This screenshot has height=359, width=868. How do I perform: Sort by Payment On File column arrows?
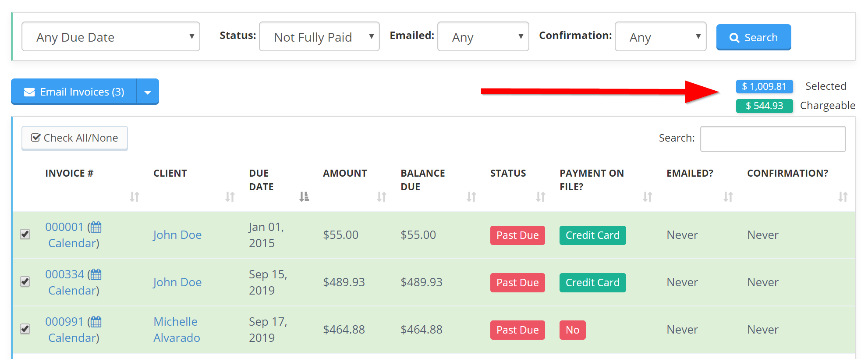[x=648, y=197]
